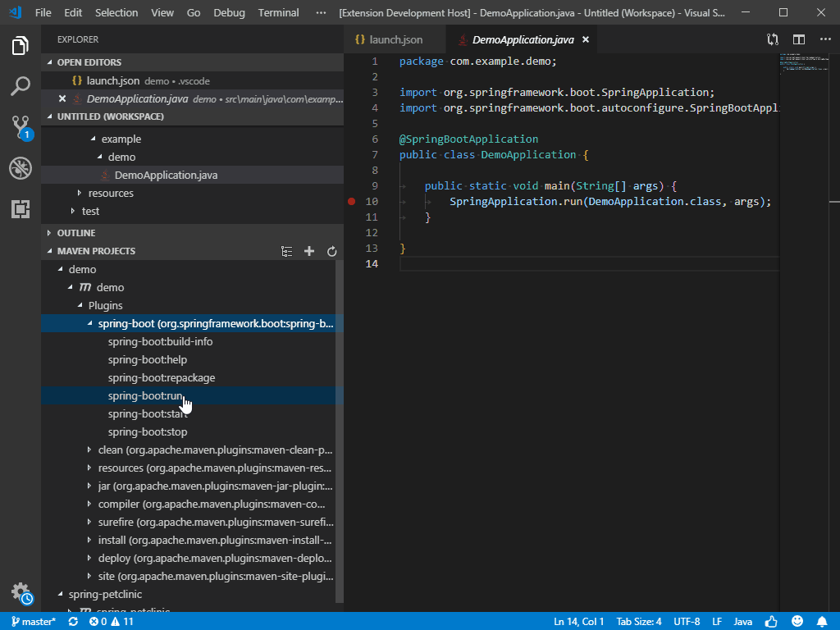Image resolution: width=840 pixels, height=630 pixels.
Task: Open the Explorer view in activity bar
Action: coord(21,46)
